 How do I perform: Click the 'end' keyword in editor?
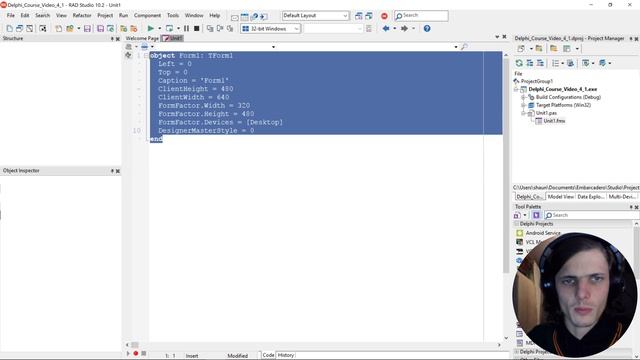click(156, 139)
